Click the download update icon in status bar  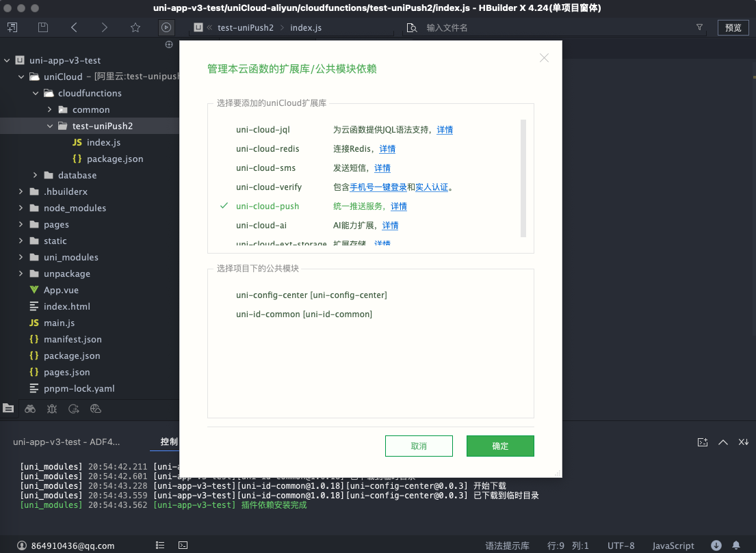(x=716, y=545)
